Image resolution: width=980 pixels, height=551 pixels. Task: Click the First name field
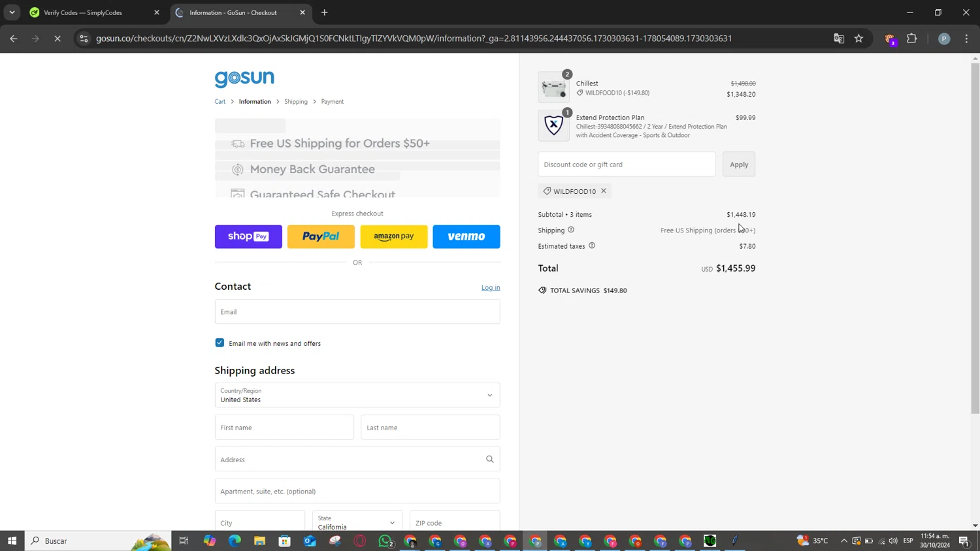(x=284, y=428)
